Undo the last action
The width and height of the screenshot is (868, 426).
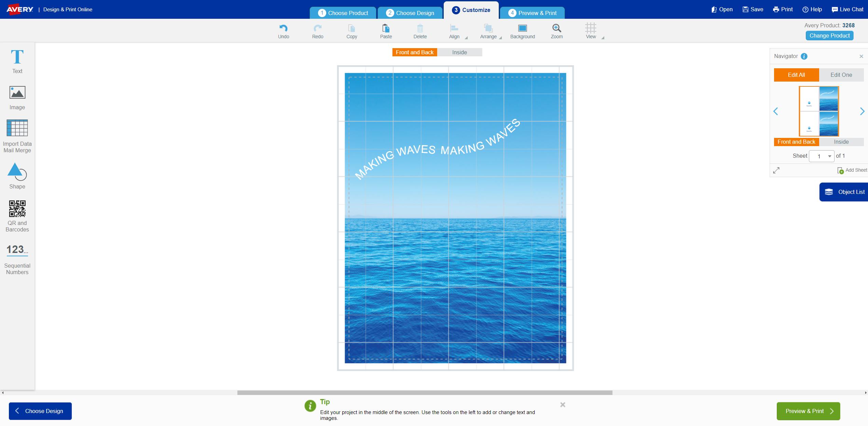click(284, 31)
